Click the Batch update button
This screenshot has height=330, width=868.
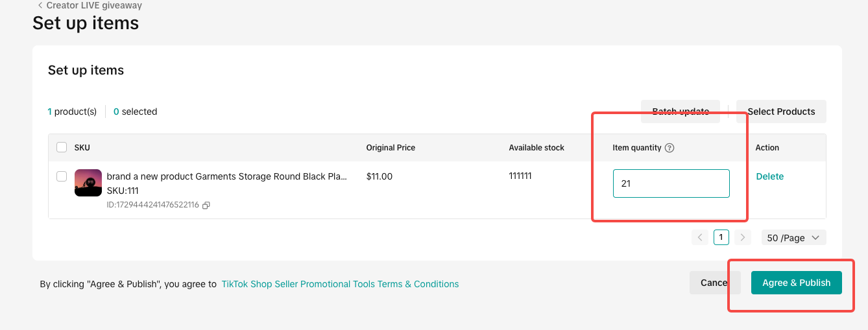(680, 112)
